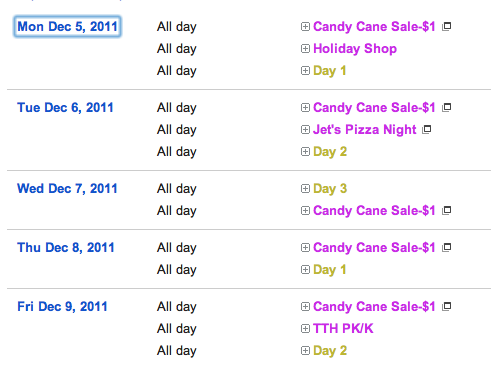Open Tue Dec 6, 2011 date link
This screenshot has width=491, height=368.
[65, 107]
